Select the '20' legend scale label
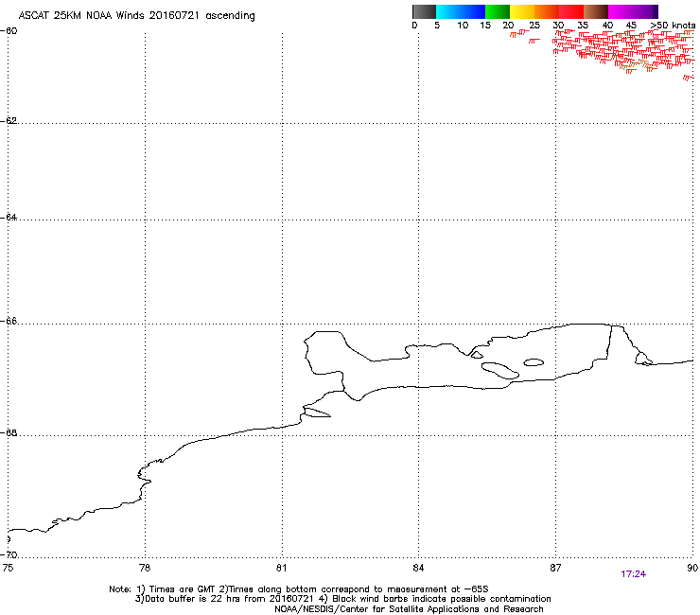Viewport: 700px width, 615px height. click(x=508, y=26)
